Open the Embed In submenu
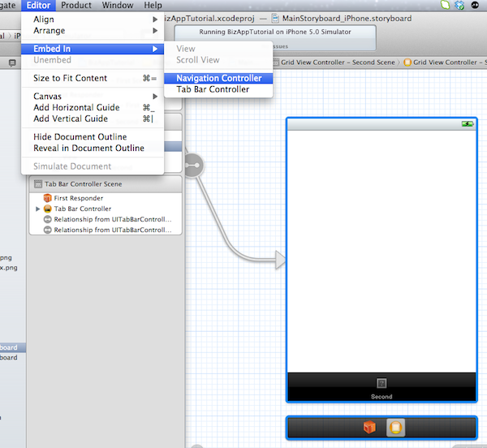Viewport: 487px width, 448px height. [x=93, y=49]
